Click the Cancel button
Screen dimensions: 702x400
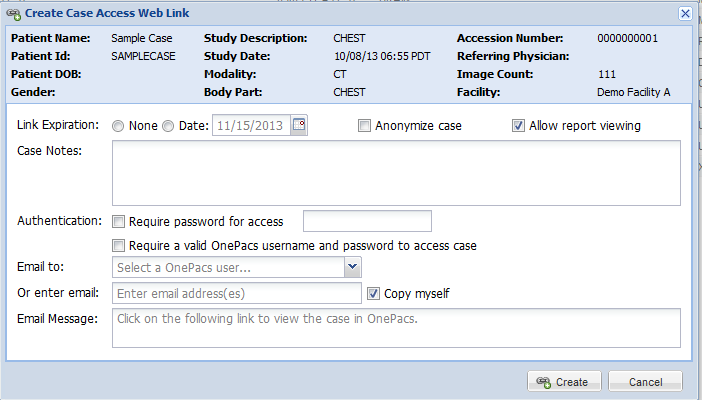point(645,382)
